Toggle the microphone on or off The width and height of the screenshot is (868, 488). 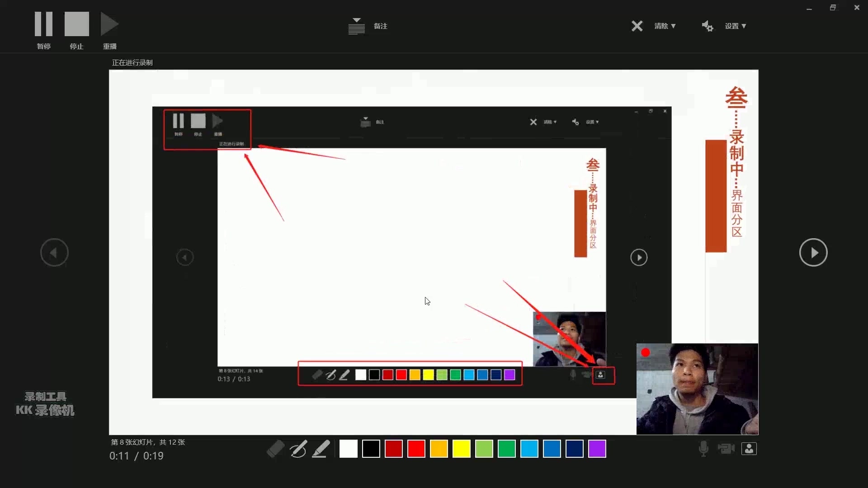coord(703,449)
